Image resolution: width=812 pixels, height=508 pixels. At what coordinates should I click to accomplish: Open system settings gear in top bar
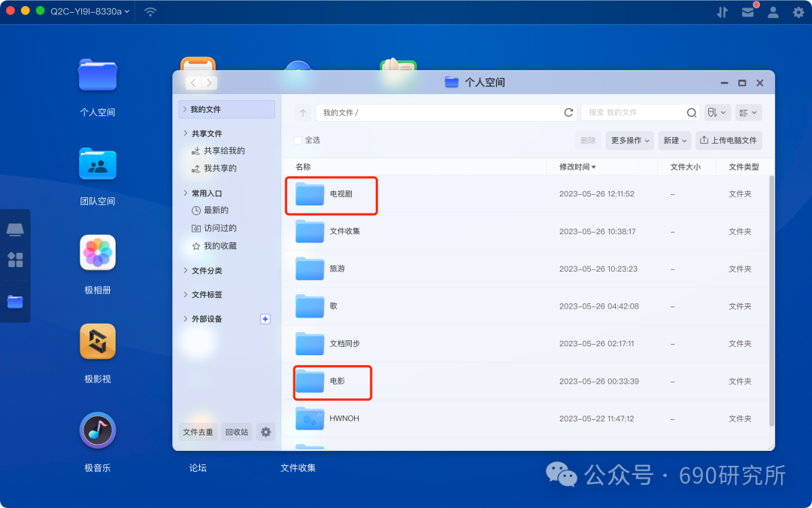pos(798,12)
